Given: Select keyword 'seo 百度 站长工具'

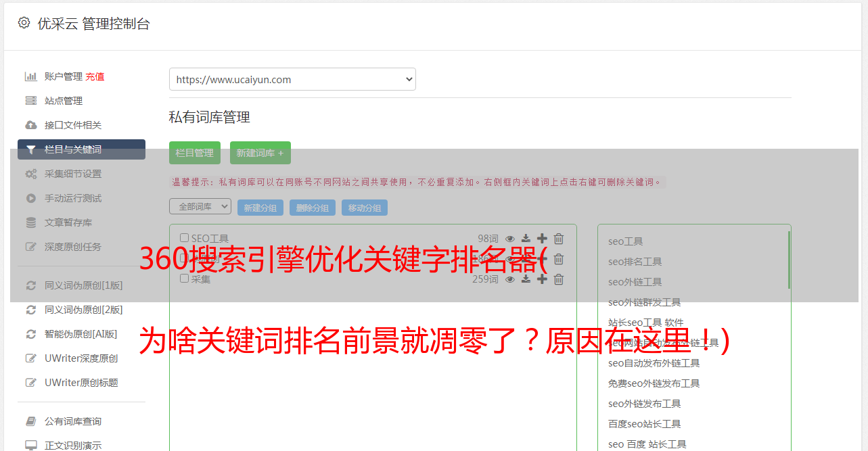Looking at the screenshot, I should [x=647, y=444].
